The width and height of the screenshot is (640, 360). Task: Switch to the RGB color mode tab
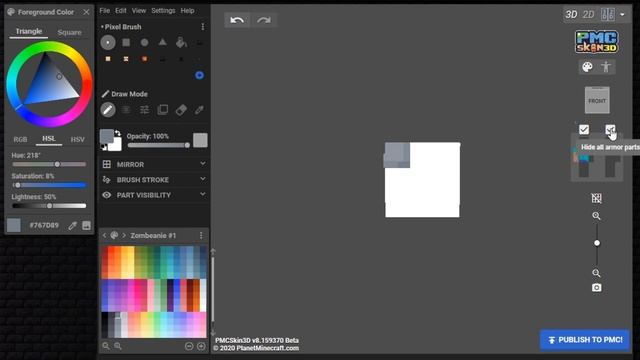click(20, 140)
